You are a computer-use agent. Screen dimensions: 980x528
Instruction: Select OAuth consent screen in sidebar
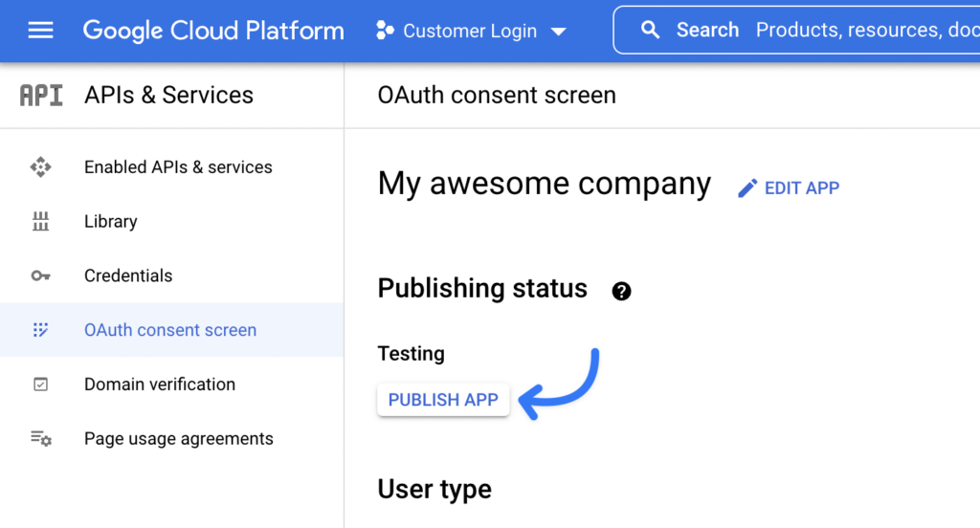click(x=170, y=330)
